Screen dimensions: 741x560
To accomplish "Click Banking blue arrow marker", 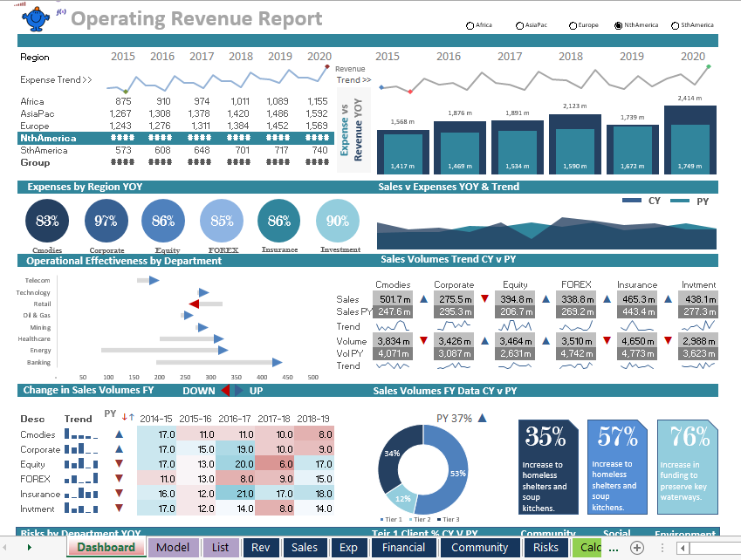I will [x=277, y=362].
